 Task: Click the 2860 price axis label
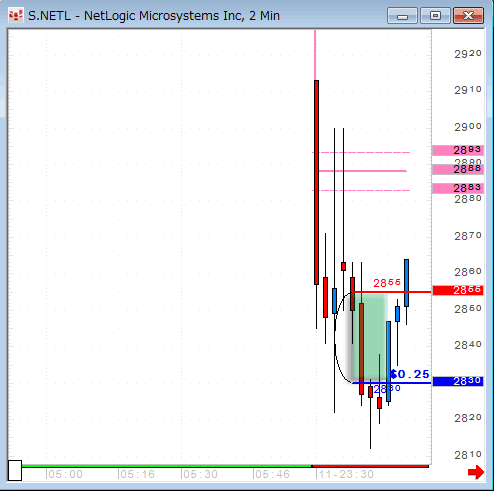coord(468,272)
